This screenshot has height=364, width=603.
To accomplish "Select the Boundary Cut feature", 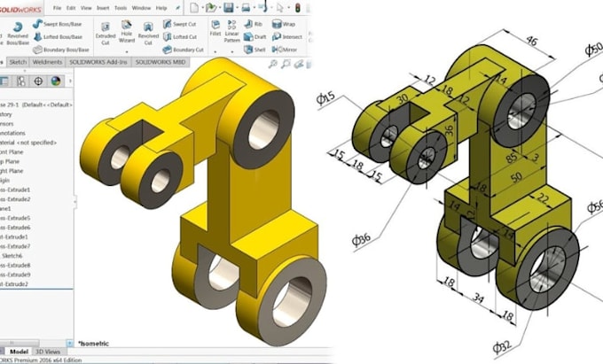I will tap(183, 50).
